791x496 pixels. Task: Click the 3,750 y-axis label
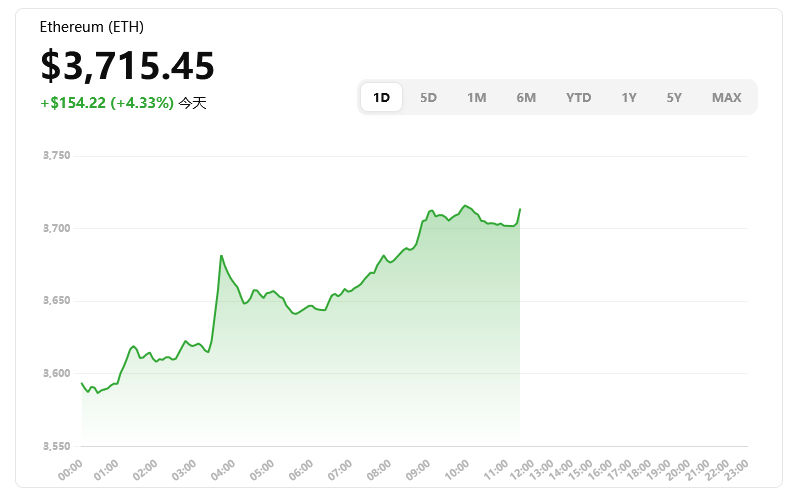57,156
